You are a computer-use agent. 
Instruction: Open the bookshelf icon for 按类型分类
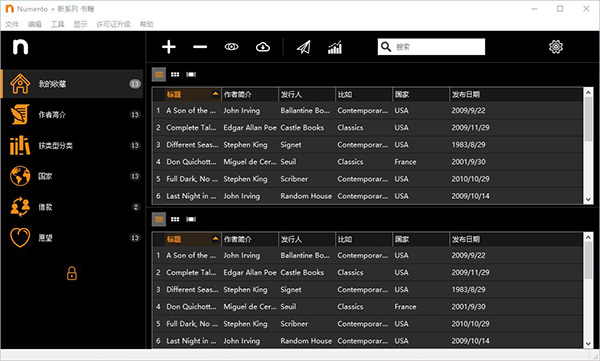coord(20,145)
